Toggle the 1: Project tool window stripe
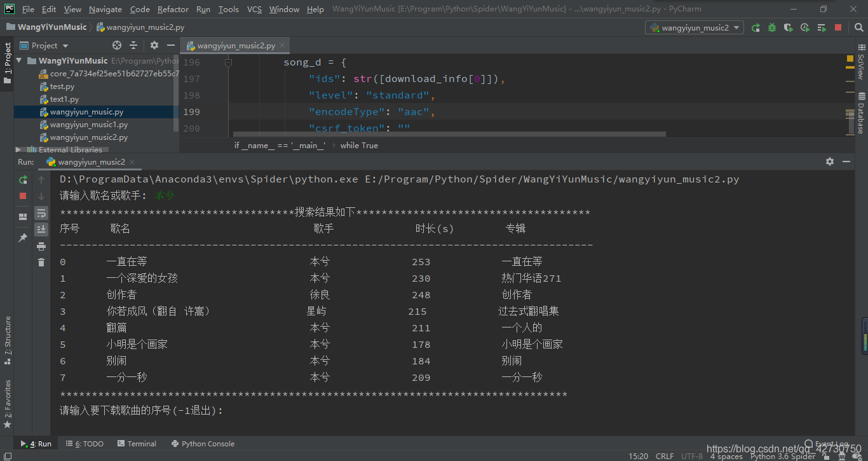 7,62
